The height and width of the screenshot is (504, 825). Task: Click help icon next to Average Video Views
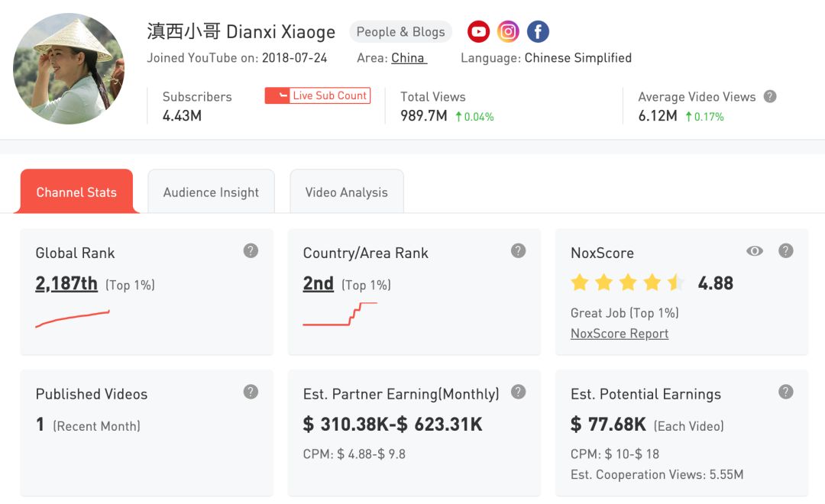(x=770, y=96)
